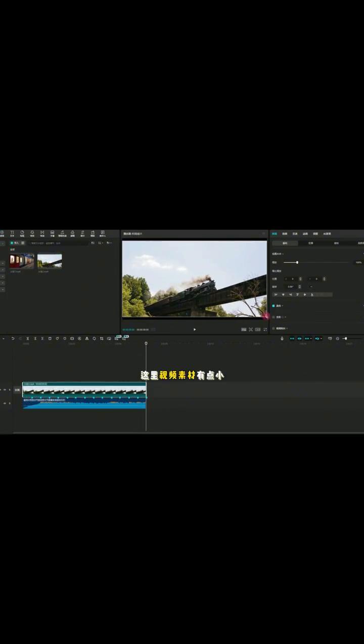Open the filter dropdown in media panel
The height and width of the screenshot is (644, 364).
coord(109,243)
